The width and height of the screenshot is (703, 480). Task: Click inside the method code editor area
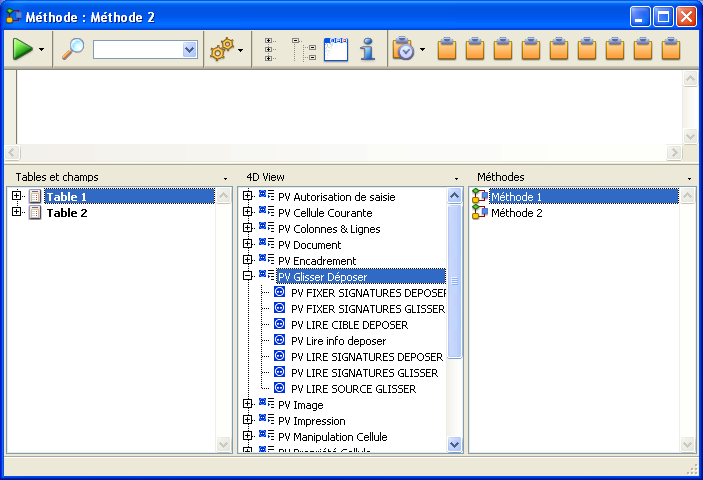pyautogui.click(x=340, y=105)
